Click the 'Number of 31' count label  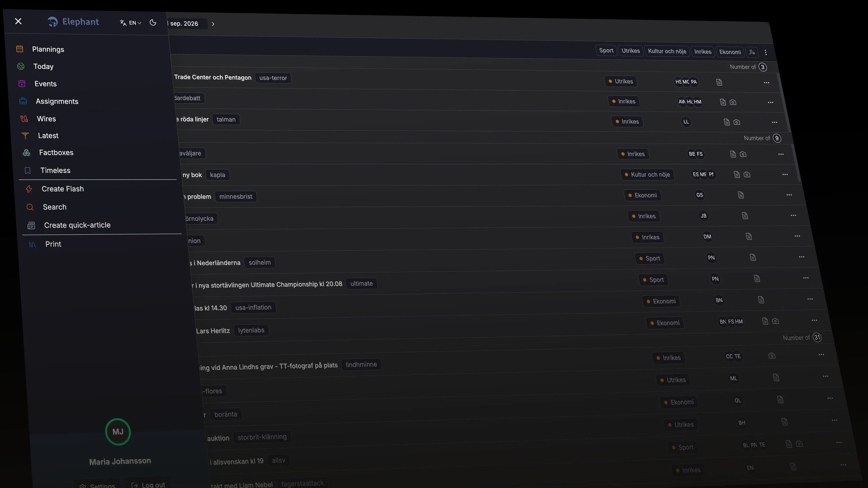click(x=802, y=338)
